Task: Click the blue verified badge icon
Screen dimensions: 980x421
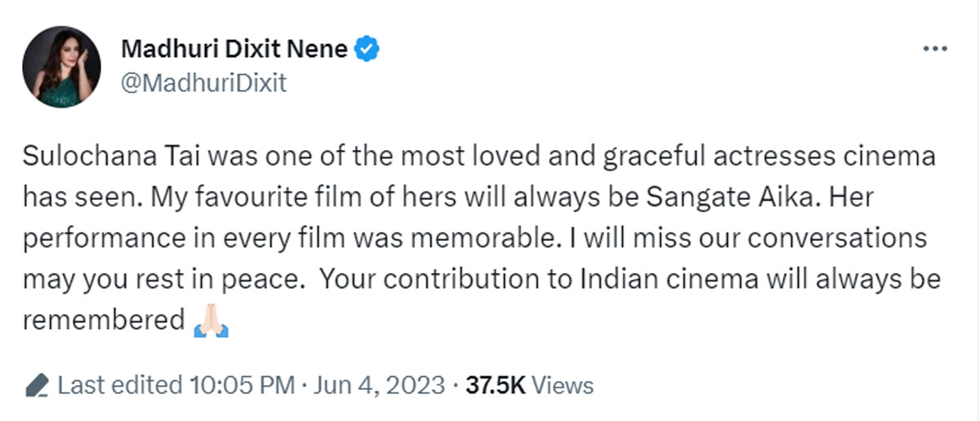Action: point(367,50)
